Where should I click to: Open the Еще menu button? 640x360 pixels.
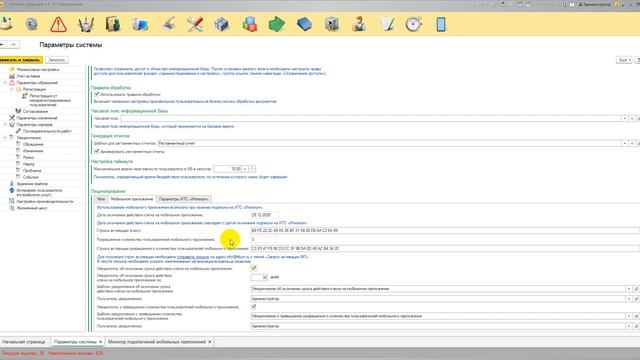point(624,60)
